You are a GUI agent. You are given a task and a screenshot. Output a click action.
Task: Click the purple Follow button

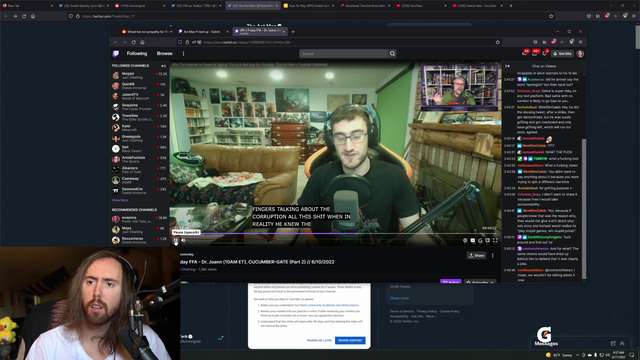[x=451, y=282]
